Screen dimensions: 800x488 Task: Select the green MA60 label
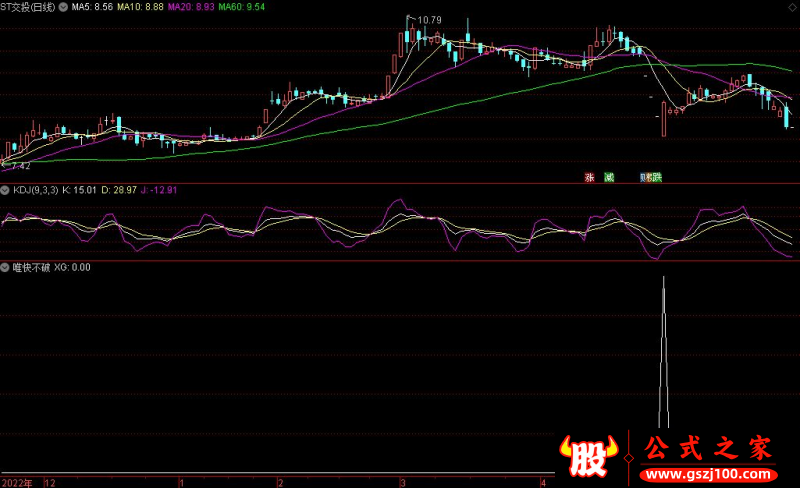coord(241,7)
